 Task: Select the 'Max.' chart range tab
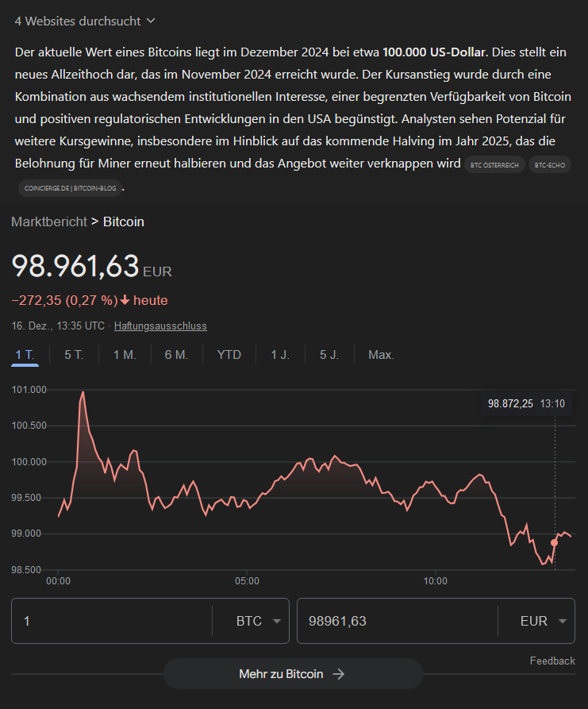381,354
